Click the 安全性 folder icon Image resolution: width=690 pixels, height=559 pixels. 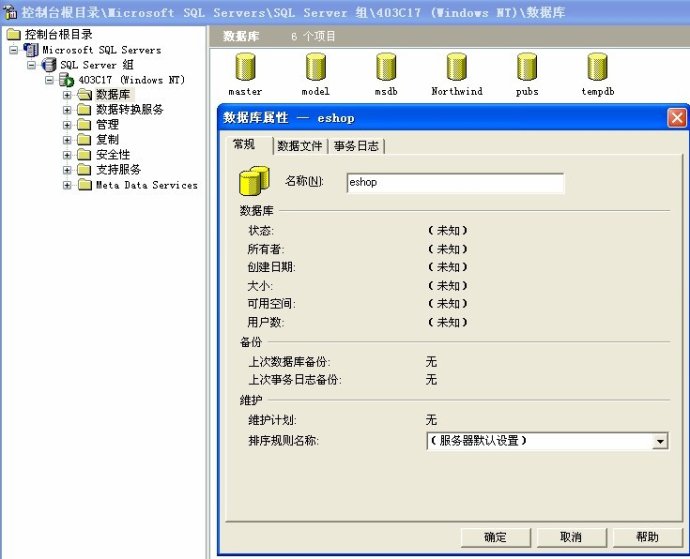click(84, 154)
